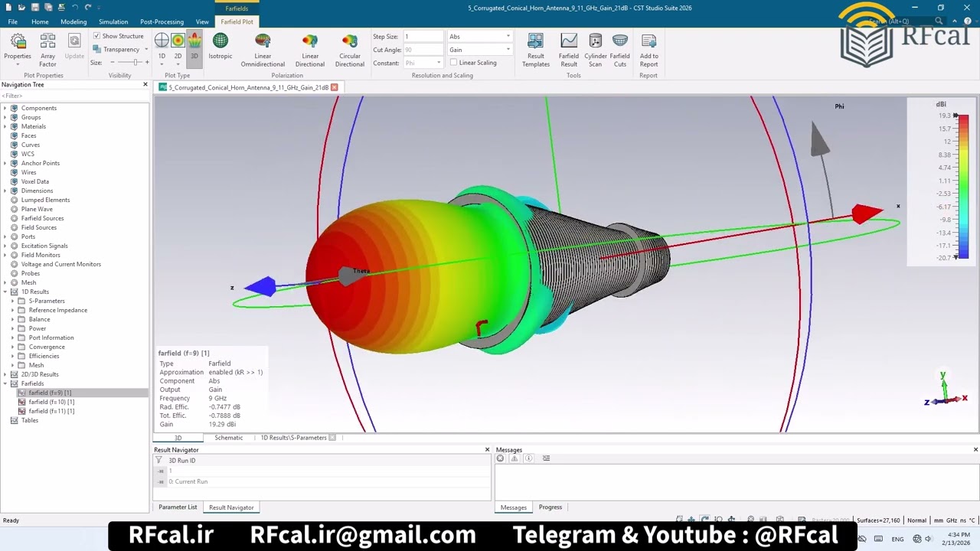Click the view orientation axis triad
Image resolution: width=980 pixels, height=551 pixels.
[946, 390]
